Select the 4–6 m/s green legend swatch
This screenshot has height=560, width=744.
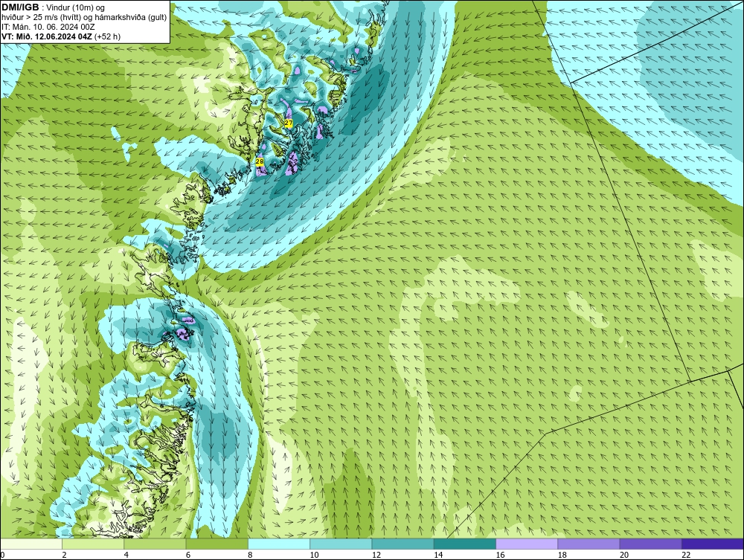click(x=155, y=544)
